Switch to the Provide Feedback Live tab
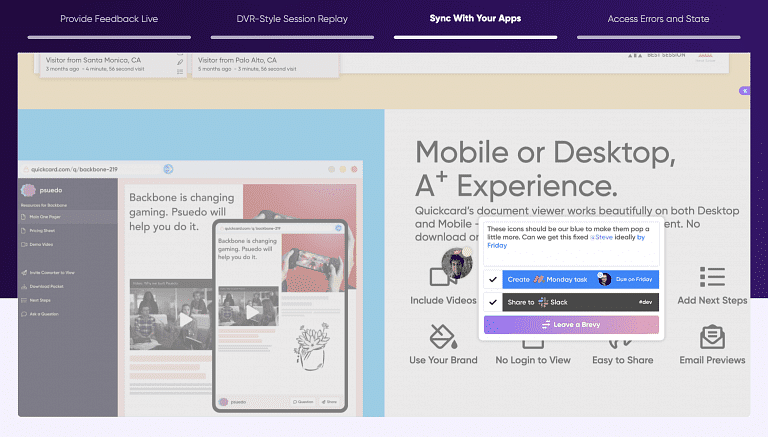 click(109, 19)
